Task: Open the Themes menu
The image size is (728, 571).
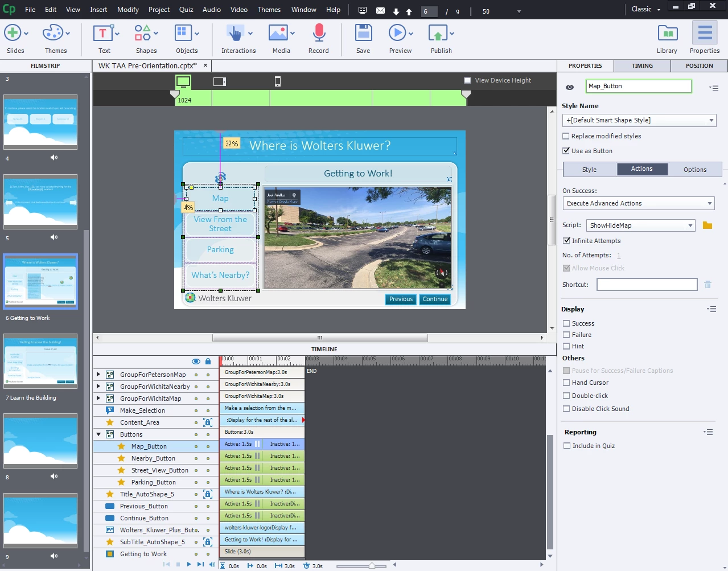Action: click(269, 10)
